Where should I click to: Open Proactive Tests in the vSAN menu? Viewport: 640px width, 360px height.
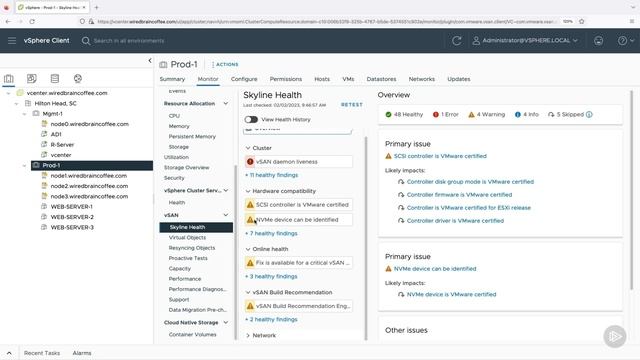coord(188,258)
